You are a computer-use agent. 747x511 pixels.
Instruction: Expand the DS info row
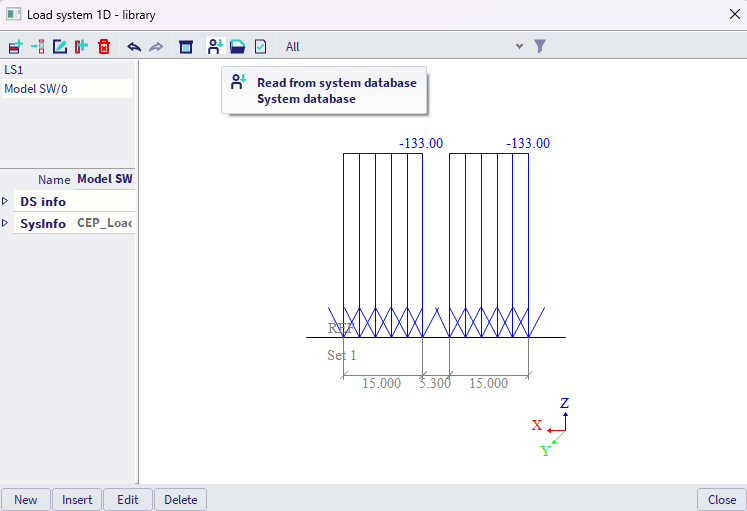(x=6, y=202)
